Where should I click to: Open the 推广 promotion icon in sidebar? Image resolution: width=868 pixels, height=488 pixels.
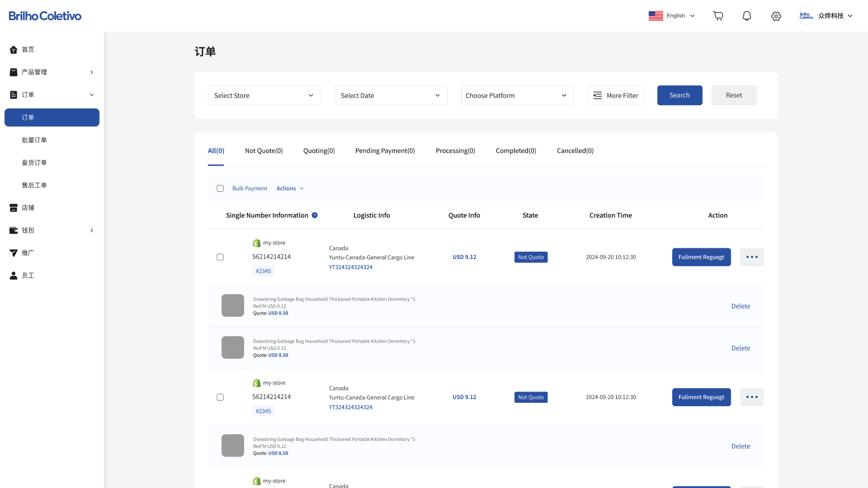[x=14, y=253]
